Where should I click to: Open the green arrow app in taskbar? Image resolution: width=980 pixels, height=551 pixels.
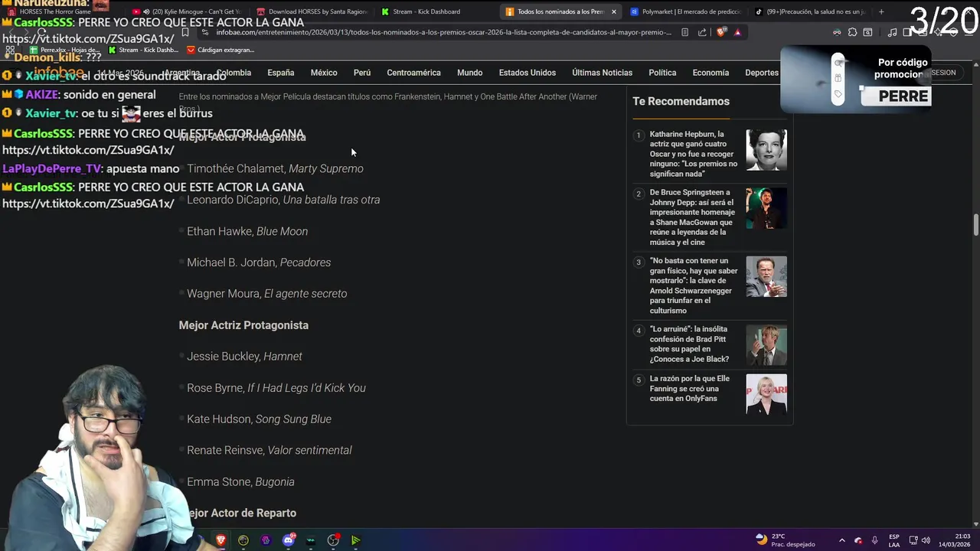click(x=355, y=540)
